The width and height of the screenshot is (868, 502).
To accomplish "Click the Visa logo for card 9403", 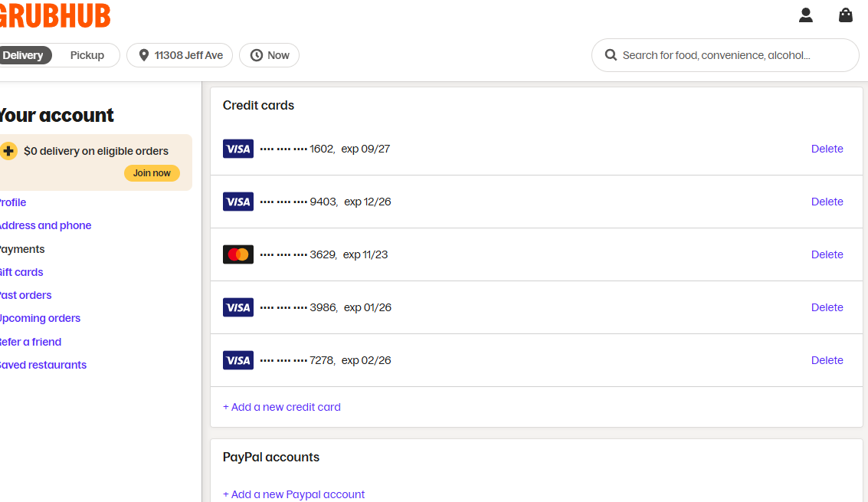I will 238,202.
